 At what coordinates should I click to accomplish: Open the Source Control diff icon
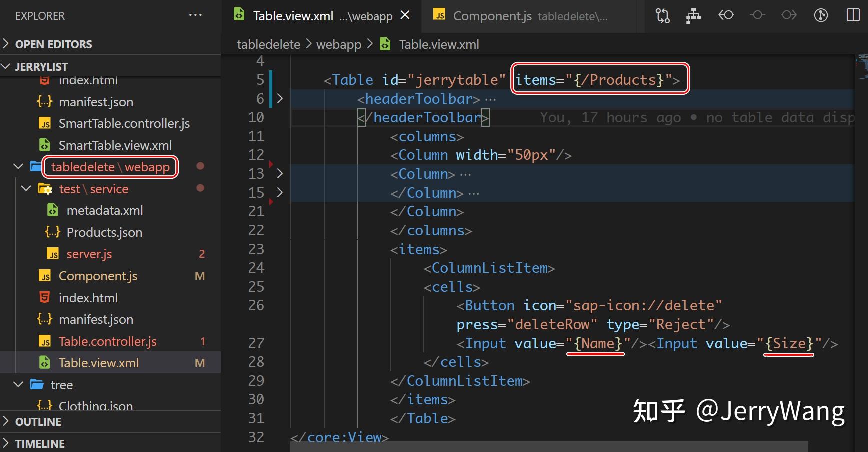tap(663, 15)
